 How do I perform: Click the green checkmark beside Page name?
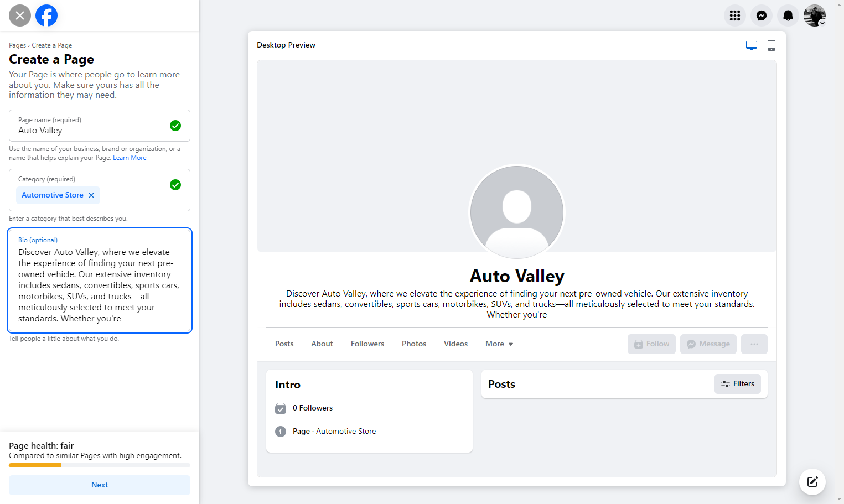(175, 126)
